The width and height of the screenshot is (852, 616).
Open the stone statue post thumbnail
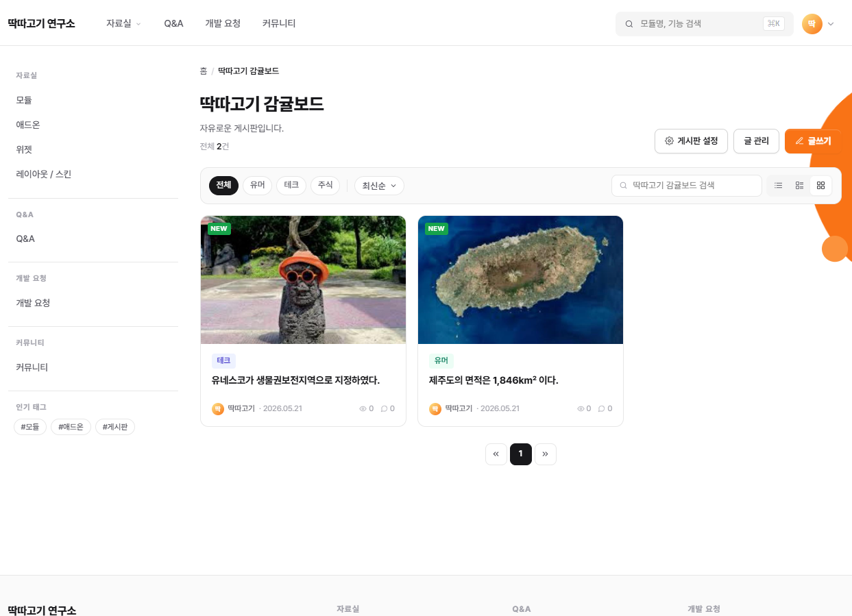click(x=303, y=280)
